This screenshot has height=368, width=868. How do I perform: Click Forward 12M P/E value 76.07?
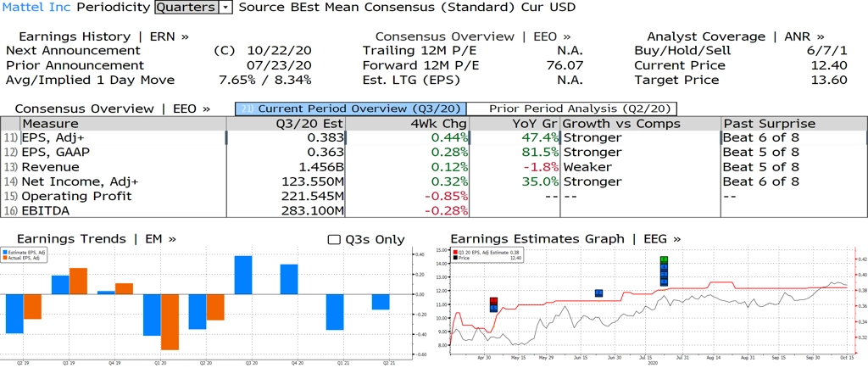[564, 65]
